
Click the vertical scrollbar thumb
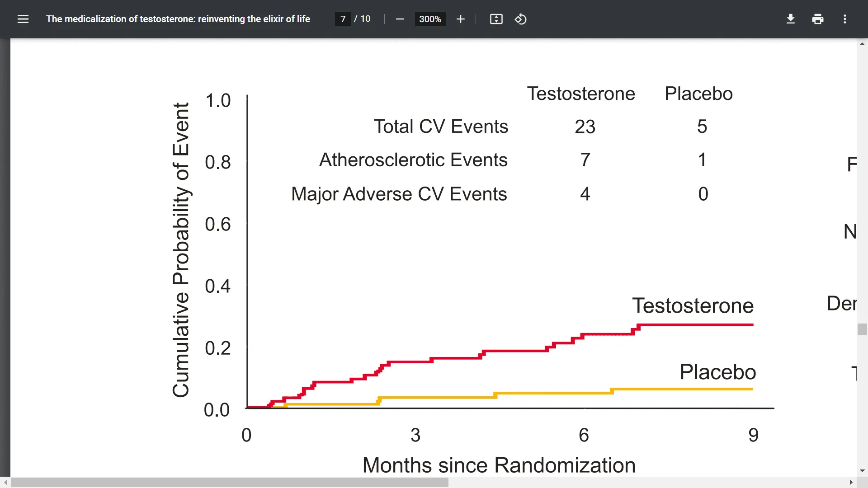coord(862,329)
